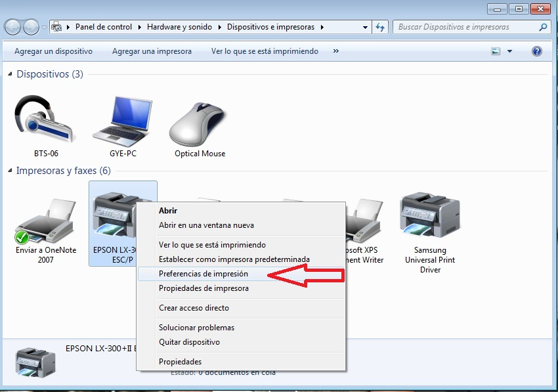Click the devices icon in address bar

pyautogui.click(x=56, y=27)
